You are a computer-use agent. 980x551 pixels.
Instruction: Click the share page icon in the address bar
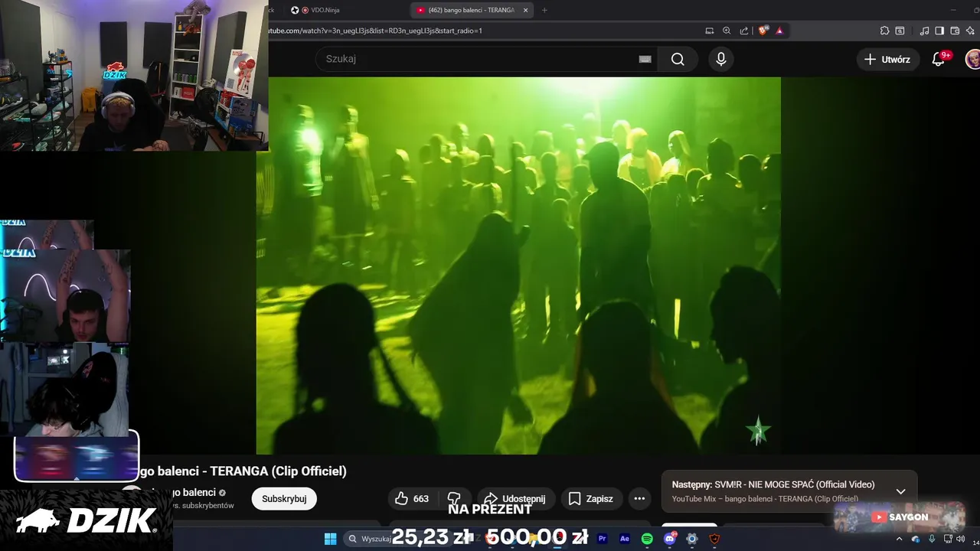point(743,31)
